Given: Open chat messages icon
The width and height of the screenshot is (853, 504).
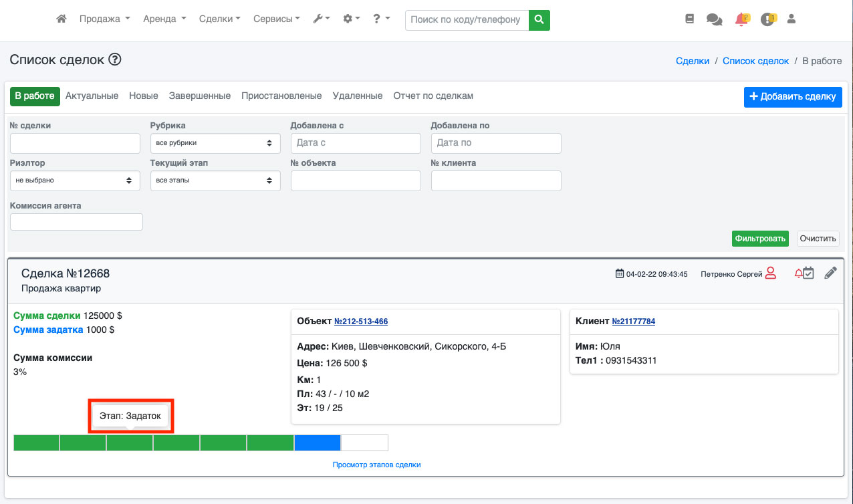Looking at the screenshot, I should pos(714,19).
